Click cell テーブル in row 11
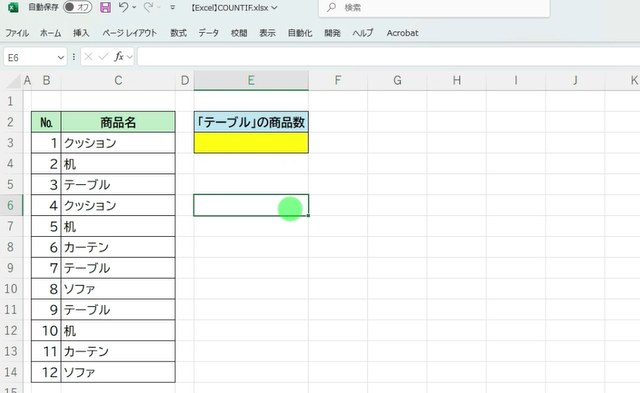 tap(118, 309)
